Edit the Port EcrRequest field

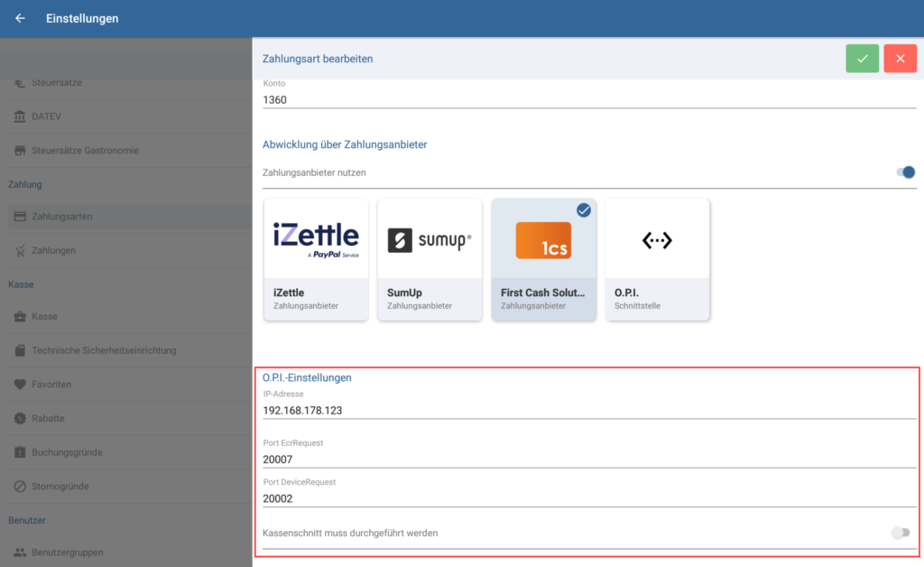[x=588, y=460]
